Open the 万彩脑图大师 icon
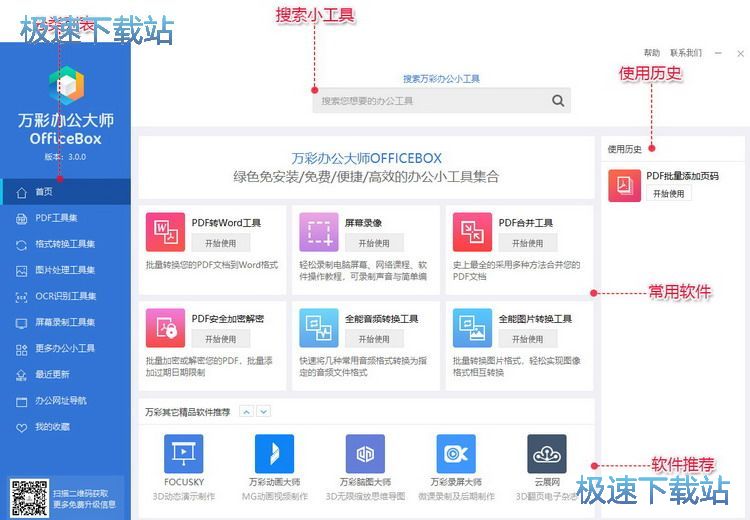This screenshot has width=750, height=520. coord(365,454)
